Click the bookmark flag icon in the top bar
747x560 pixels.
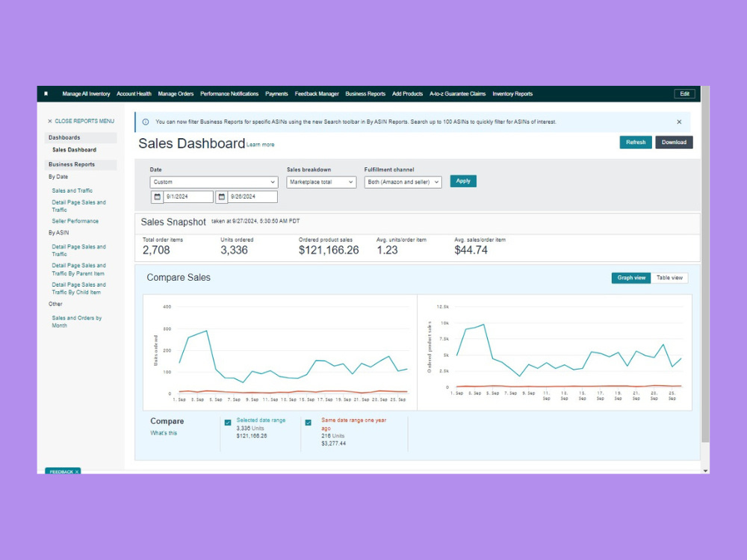click(x=46, y=94)
